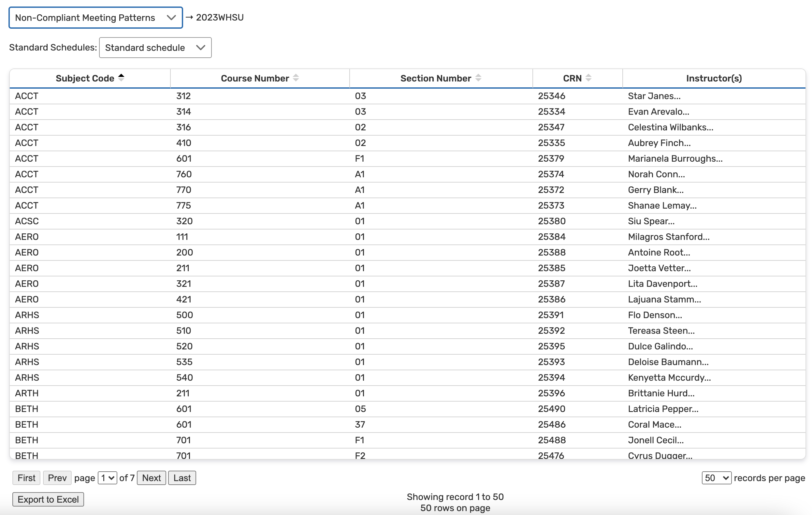
Task: Click instructor Latricia Pepper... entry
Action: 663,409
